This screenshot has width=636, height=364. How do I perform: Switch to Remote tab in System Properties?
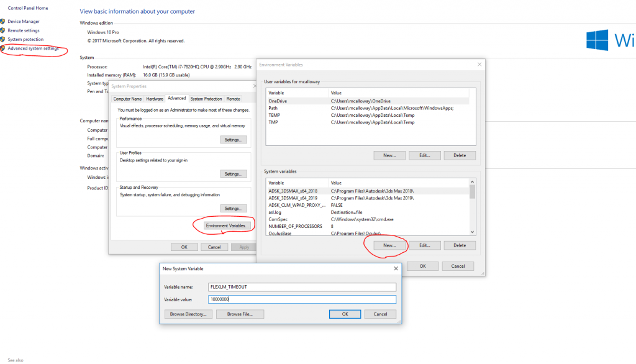click(x=234, y=99)
